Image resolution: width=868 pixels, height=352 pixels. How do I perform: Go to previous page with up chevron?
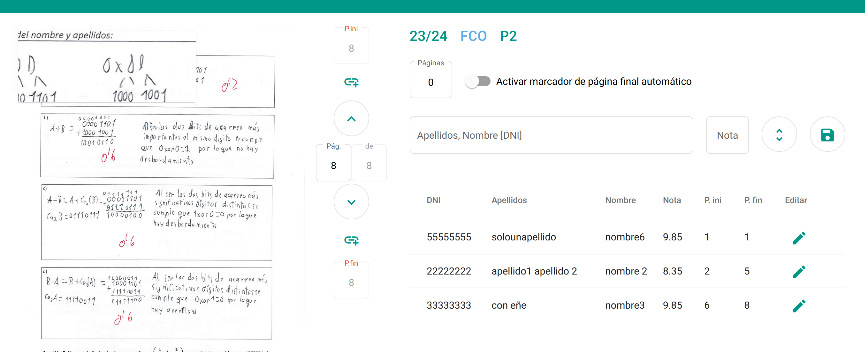351,119
